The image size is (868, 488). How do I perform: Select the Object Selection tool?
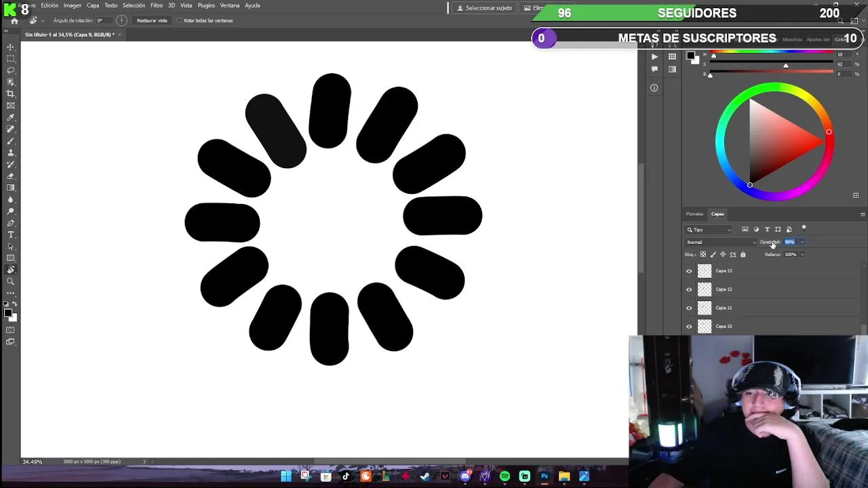11,82
